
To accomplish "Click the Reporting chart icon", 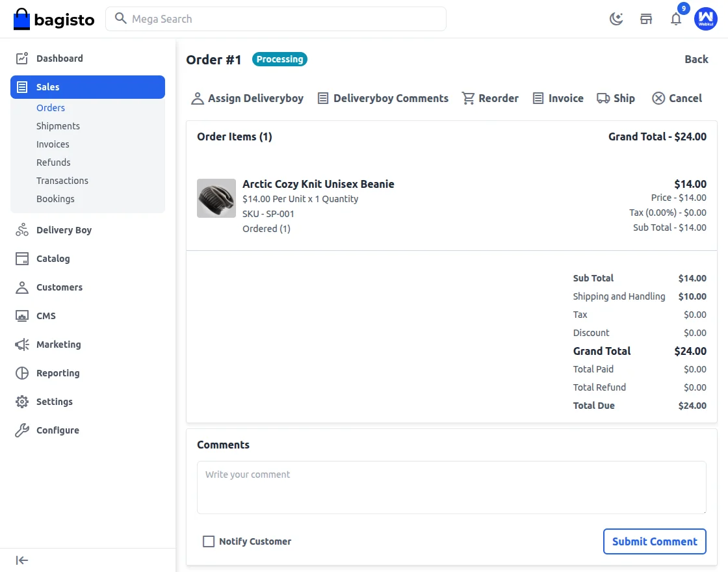I will click(x=22, y=373).
